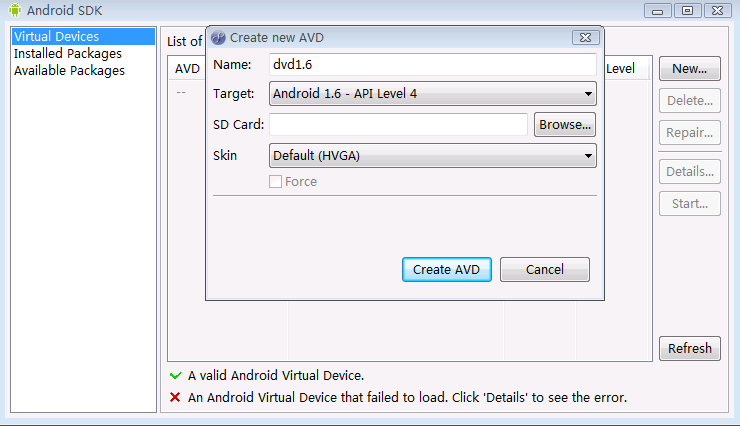Browse for an SD Card file
Image resolution: width=740 pixels, height=426 pixels.
coord(565,125)
